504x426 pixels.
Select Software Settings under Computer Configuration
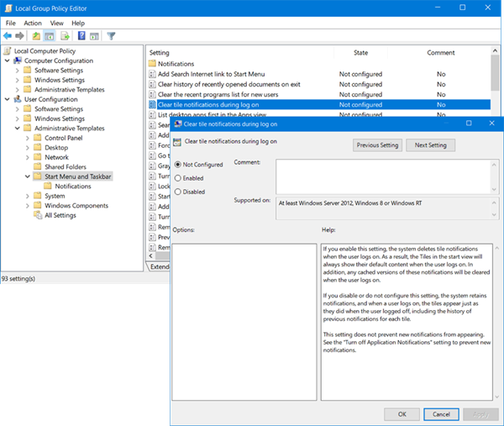(x=59, y=70)
